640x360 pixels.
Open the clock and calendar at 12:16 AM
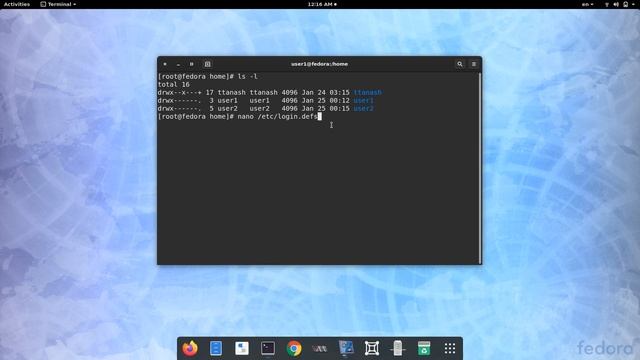coord(322,4)
